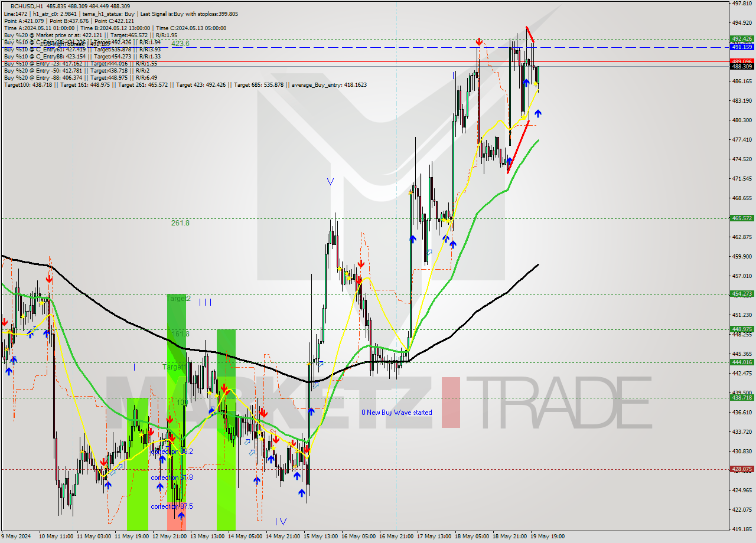Click the 'correction 87.5' label
Screen dimensions: 756x543
171,506
